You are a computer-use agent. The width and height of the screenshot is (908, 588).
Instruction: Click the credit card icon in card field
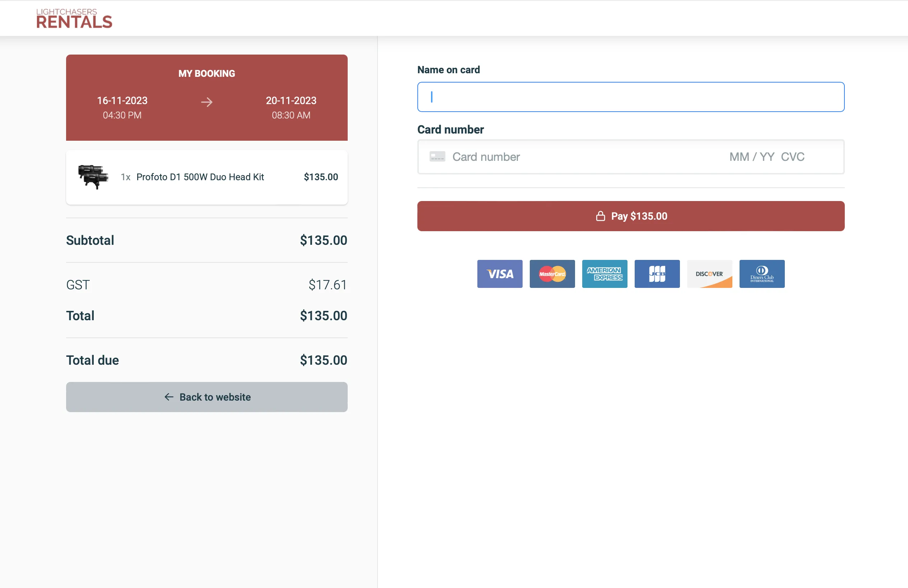pos(437,157)
